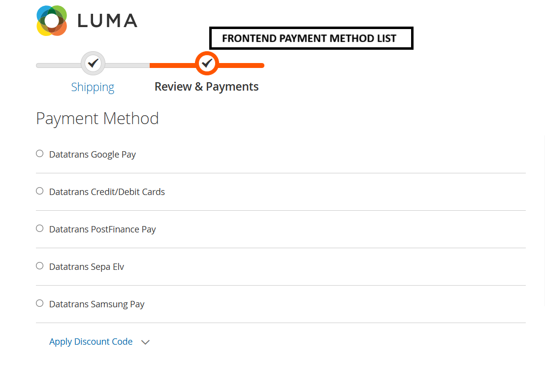Viewport: 545px width, 392px height.
Task: Click the chevron next to Apply Discount Code
Action: pos(145,342)
